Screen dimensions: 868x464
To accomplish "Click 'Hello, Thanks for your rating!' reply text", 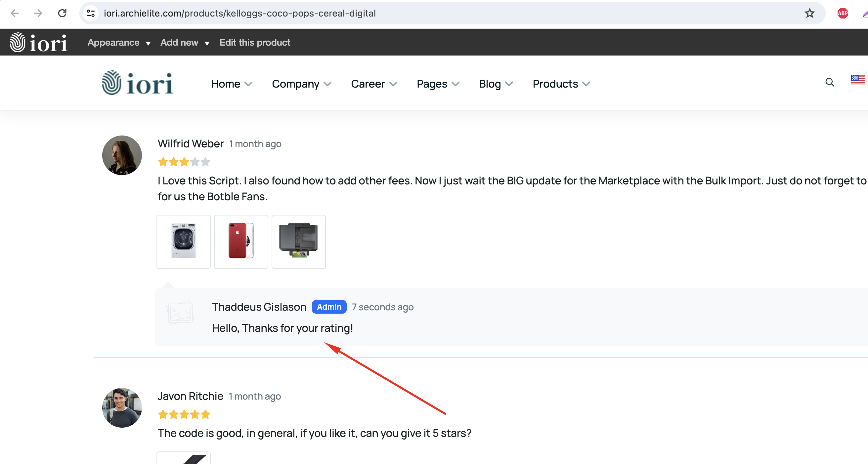I will pos(282,328).
